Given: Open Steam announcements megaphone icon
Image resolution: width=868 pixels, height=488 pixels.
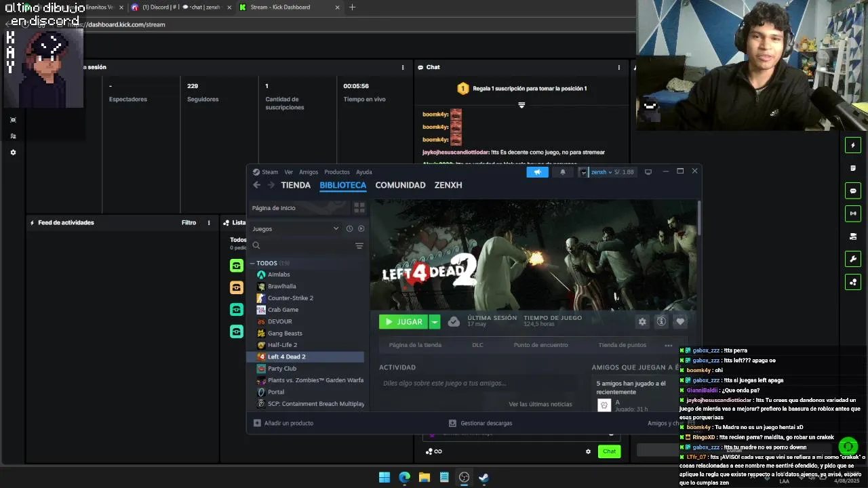Looking at the screenshot, I should tap(537, 172).
